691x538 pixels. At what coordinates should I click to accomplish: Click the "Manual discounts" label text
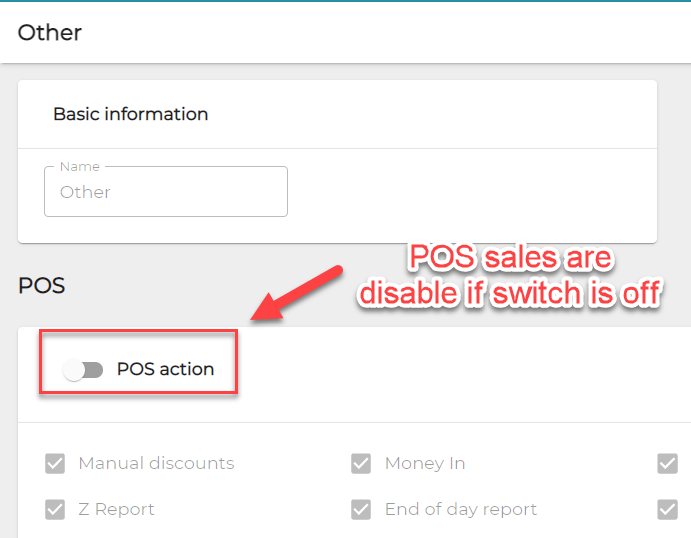[156, 464]
